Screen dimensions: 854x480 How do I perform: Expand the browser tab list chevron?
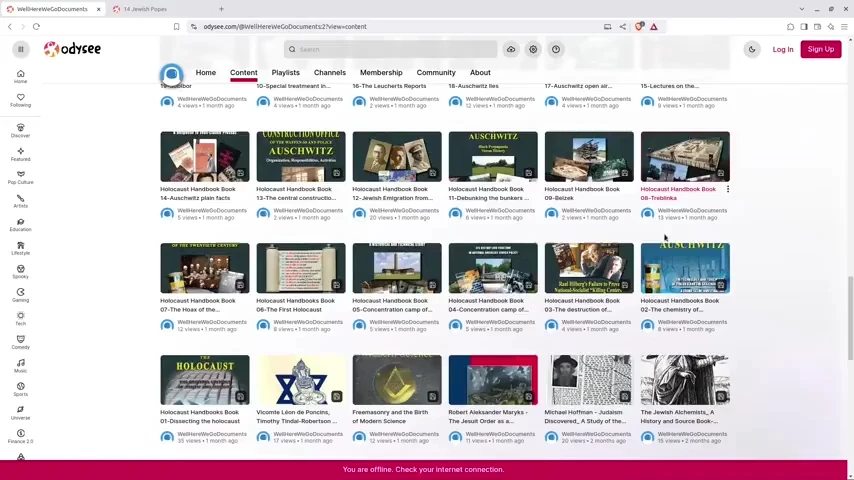coord(802,9)
